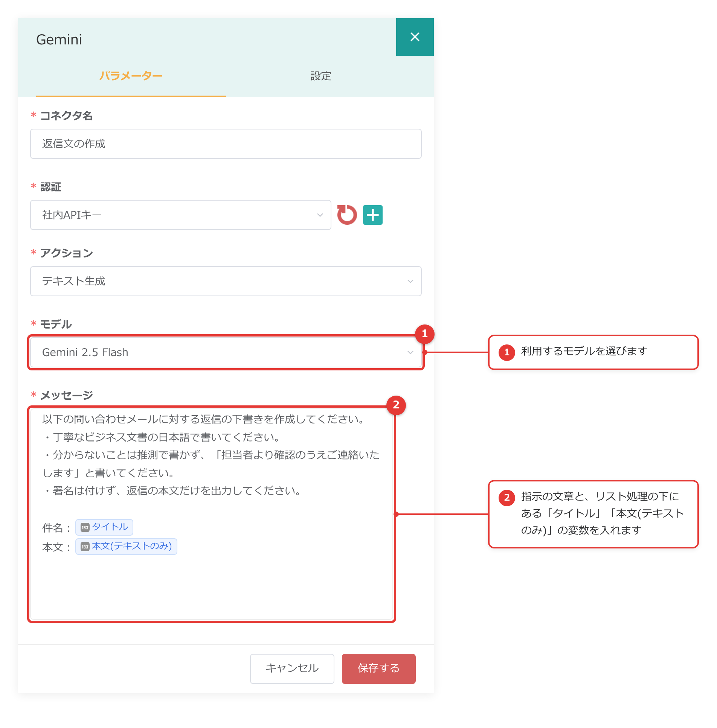Edit the コネクタ名 field containing 返信文の作成

tap(226, 144)
